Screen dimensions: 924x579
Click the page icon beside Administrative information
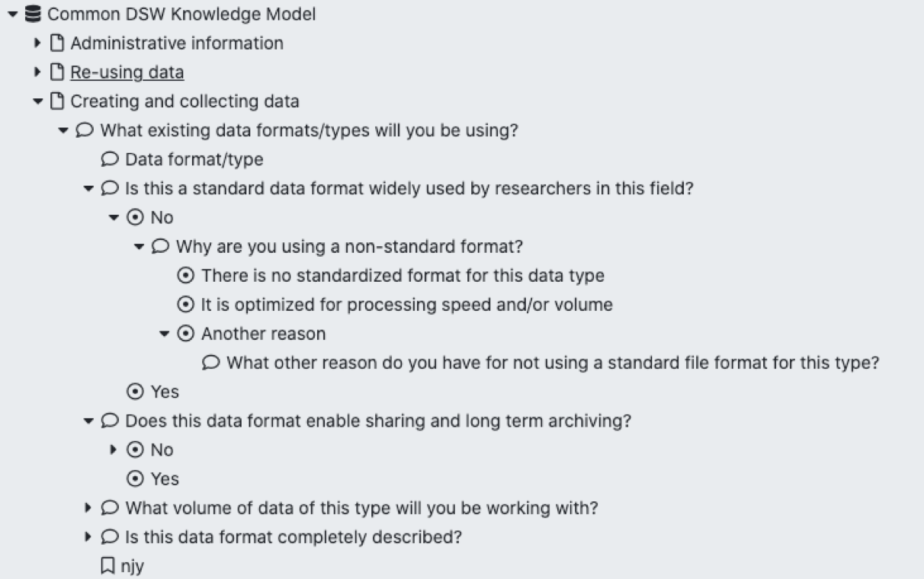[x=56, y=43]
